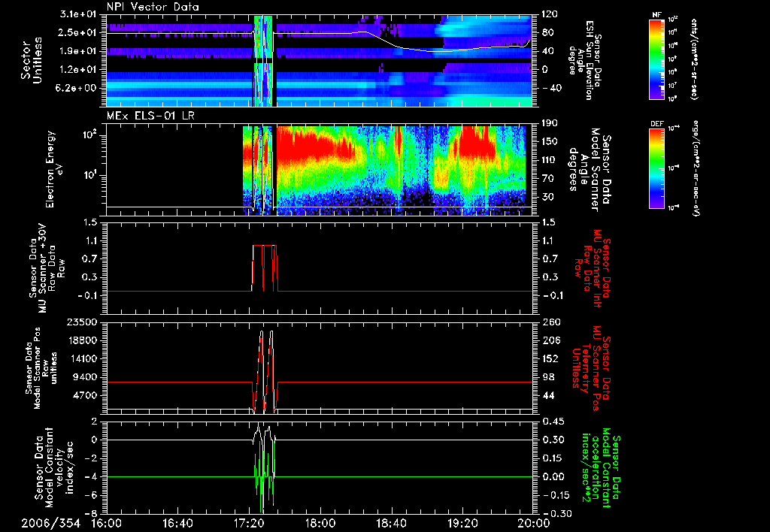Click the 17:20 time axis label
This screenshot has width=770, height=532.
(x=249, y=523)
